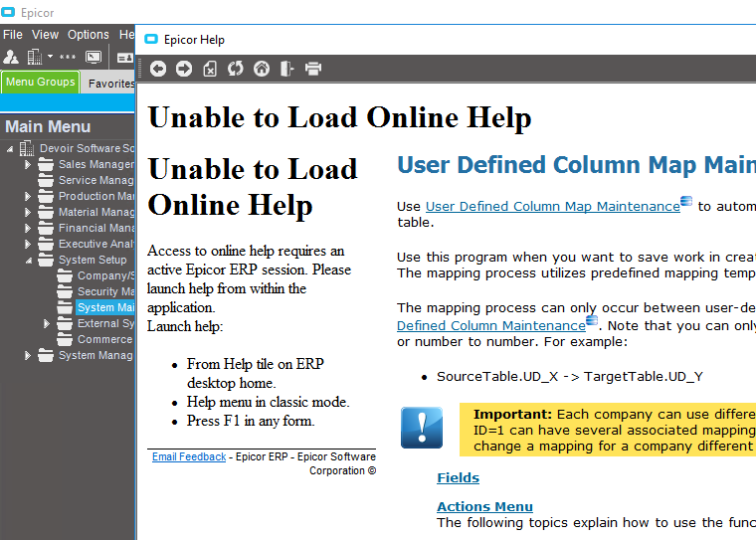Click the Epicor Help title bar logo
The image size is (756, 540).
(151, 39)
